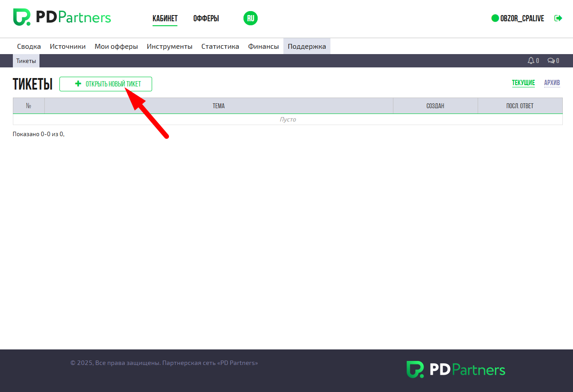The width and height of the screenshot is (573, 392).
Task: Sort by the № column header
Action: [29, 106]
